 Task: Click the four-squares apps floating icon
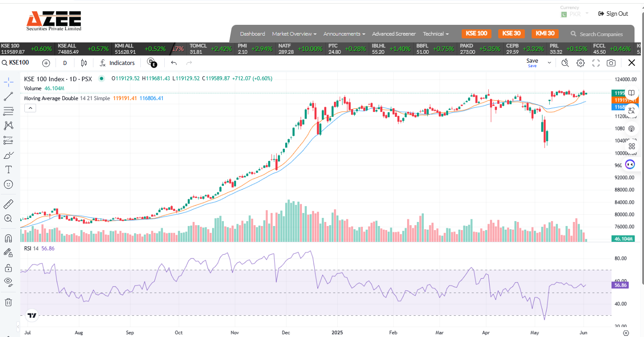pyautogui.click(x=631, y=146)
